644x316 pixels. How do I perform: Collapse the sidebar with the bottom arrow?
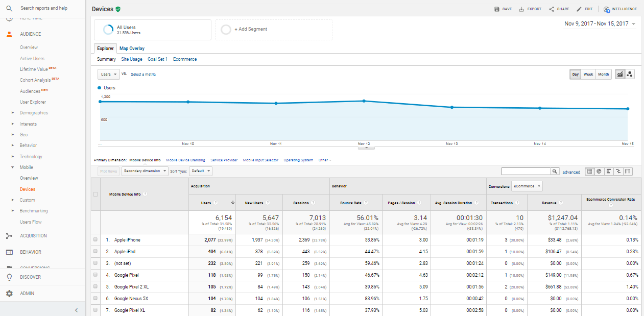[76, 310]
